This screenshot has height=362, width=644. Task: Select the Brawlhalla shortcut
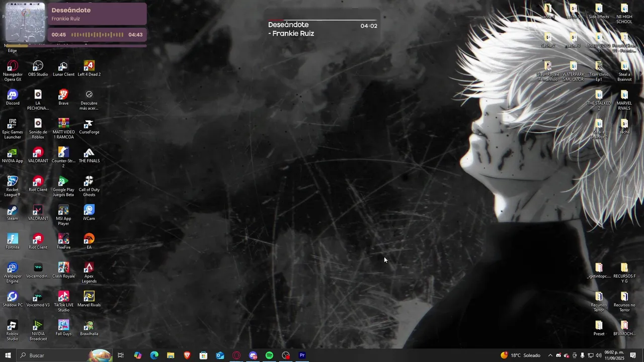click(x=89, y=328)
